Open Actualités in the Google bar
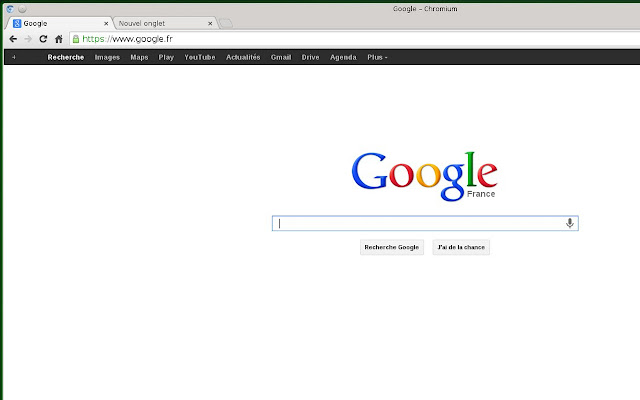Viewport: 640px width, 400px height. point(243,57)
